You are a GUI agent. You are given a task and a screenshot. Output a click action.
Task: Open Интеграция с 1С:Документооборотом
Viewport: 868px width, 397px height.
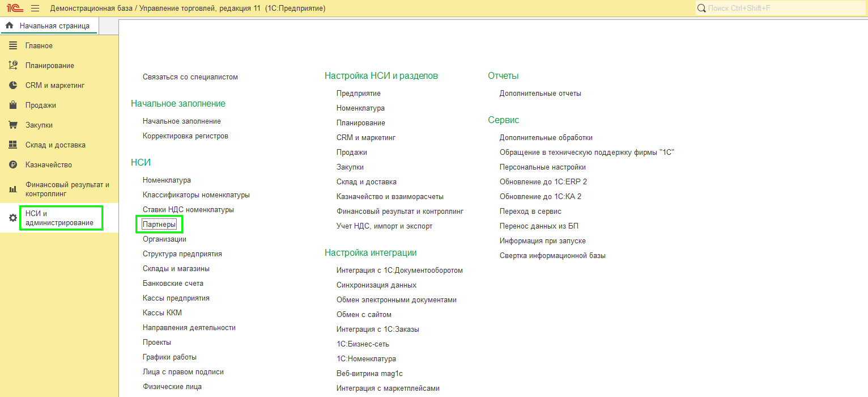tap(399, 270)
